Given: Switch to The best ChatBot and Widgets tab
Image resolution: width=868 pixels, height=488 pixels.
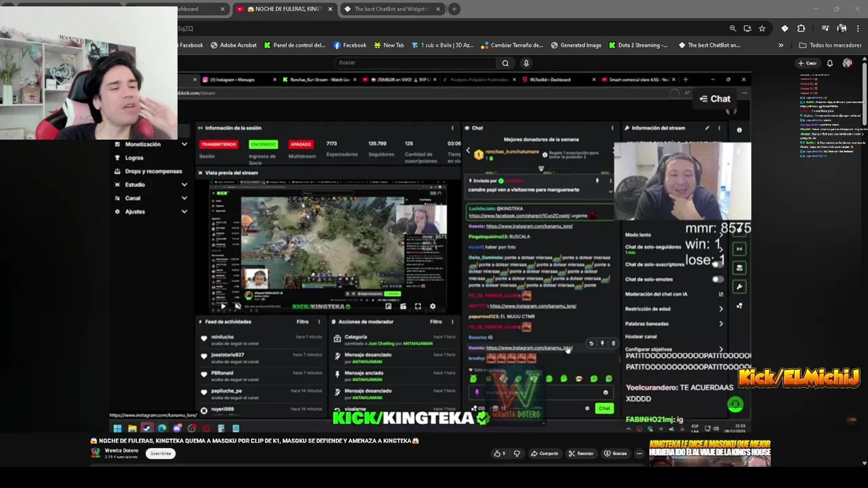Looking at the screenshot, I should (391, 9).
